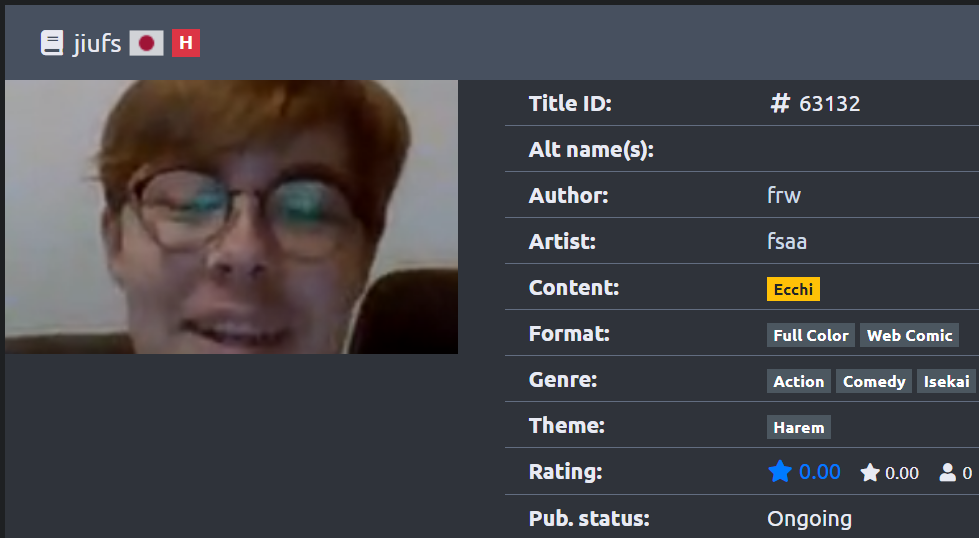Click the jiufs title text
The image size is (979, 538).
click(97, 44)
